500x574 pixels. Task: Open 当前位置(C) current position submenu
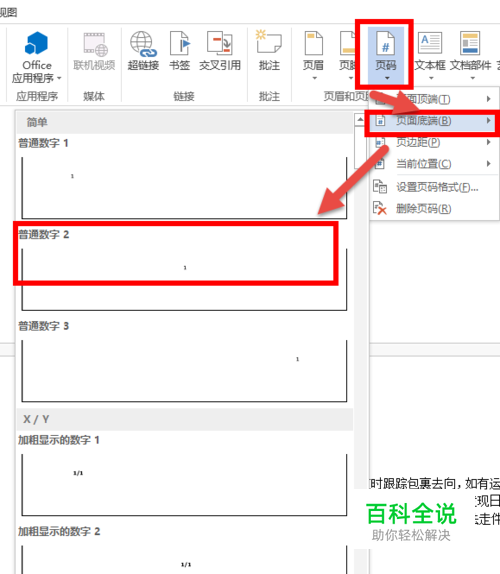click(433, 164)
